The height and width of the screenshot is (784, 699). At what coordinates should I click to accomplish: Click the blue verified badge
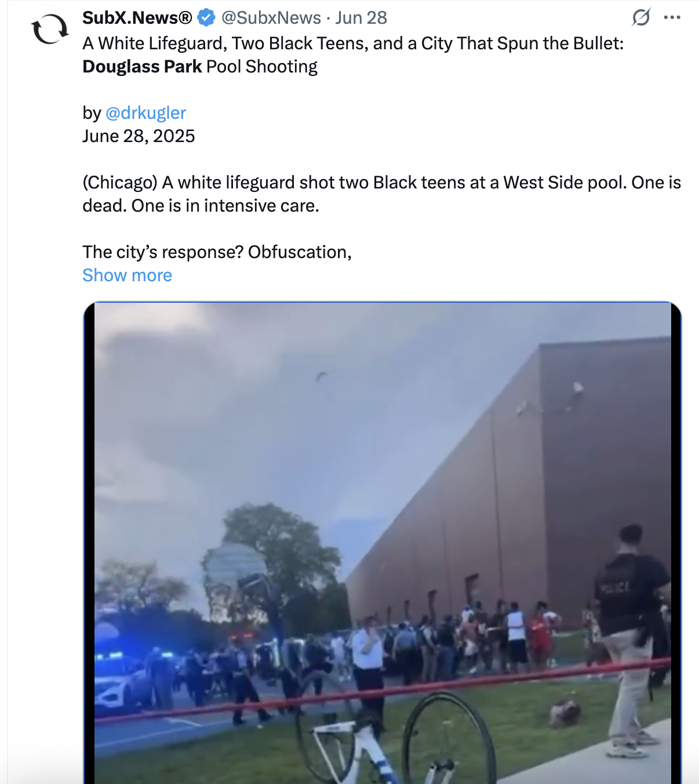tap(206, 18)
